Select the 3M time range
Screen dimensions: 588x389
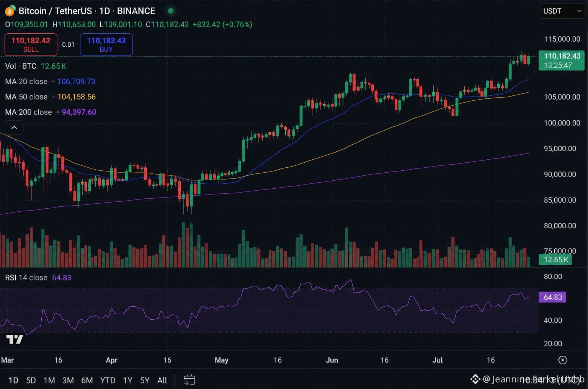point(68,380)
